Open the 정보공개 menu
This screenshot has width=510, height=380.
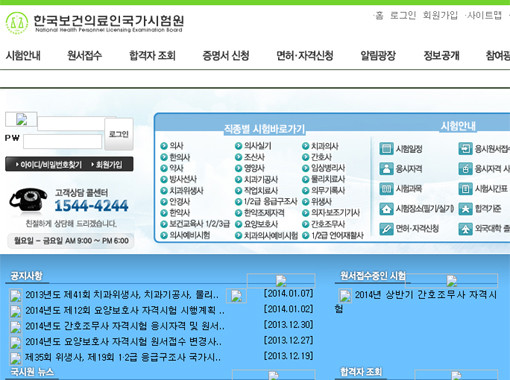tap(441, 55)
